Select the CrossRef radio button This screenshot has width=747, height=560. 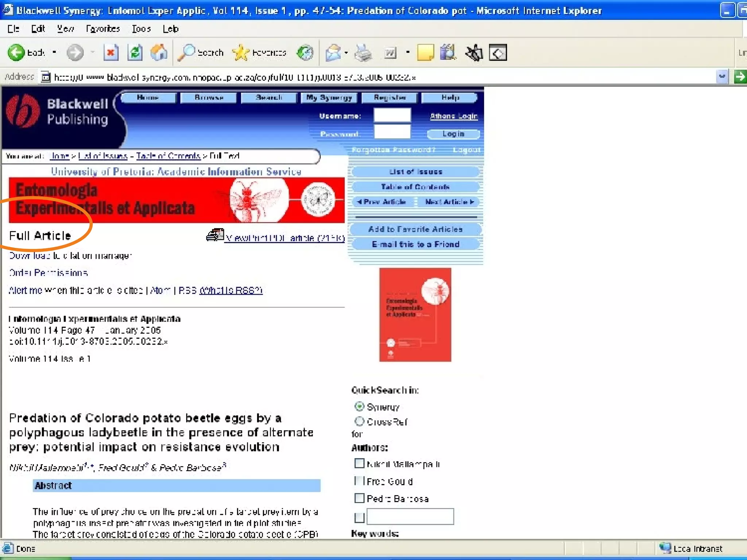point(359,421)
